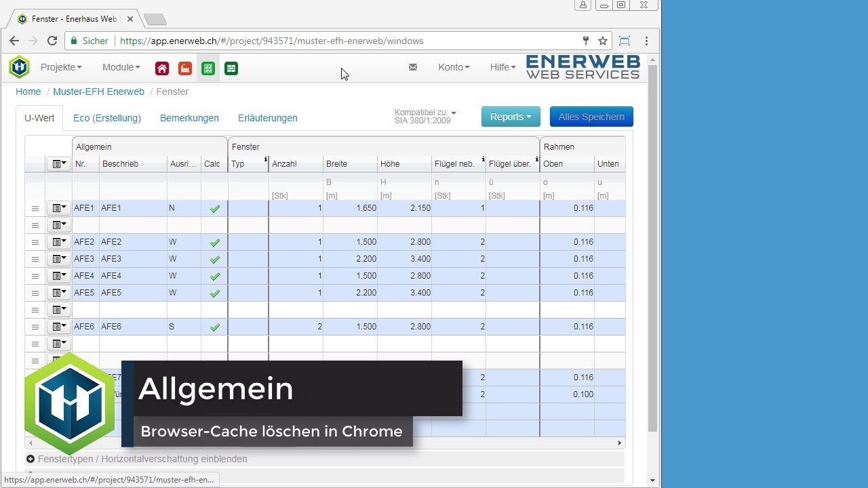Switch to the Erläuterungen tab

(268, 118)
